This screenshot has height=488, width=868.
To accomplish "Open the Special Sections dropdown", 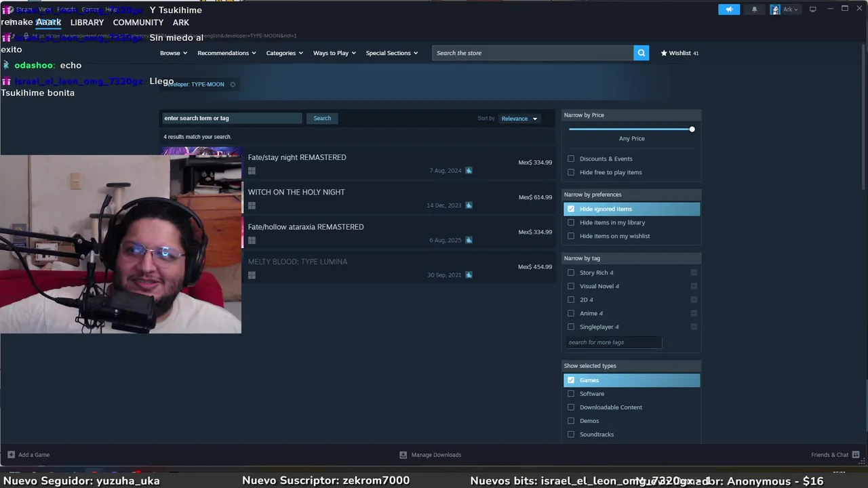I will tap(392, 53).
